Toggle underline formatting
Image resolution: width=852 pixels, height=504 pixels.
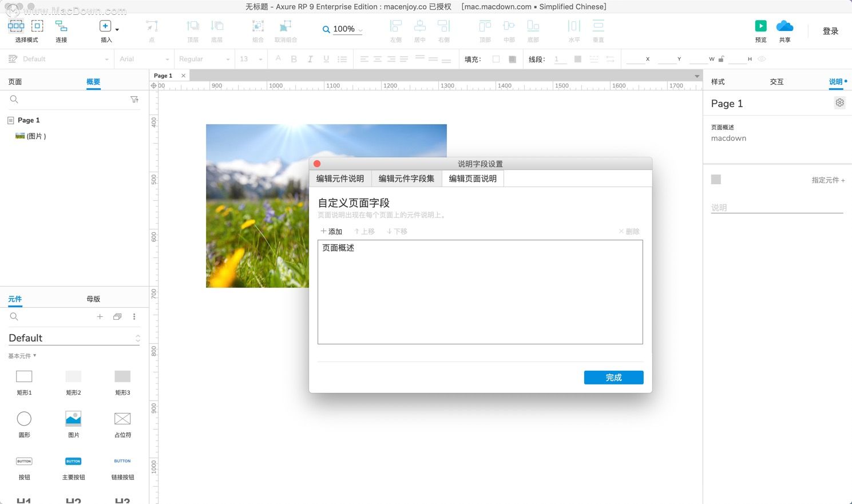pos(326,59)
